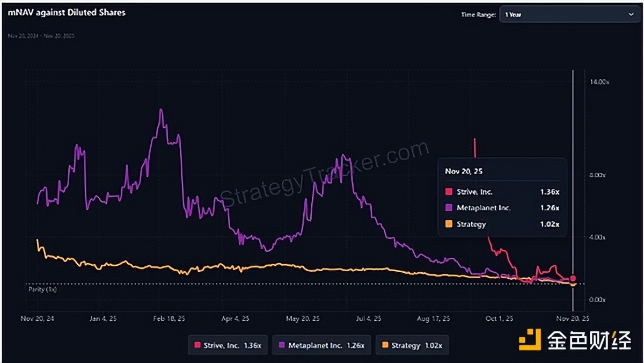Click the chevron arrow on the Time Range selector
The image size is (644, 363).
click(x=632, y=14)
